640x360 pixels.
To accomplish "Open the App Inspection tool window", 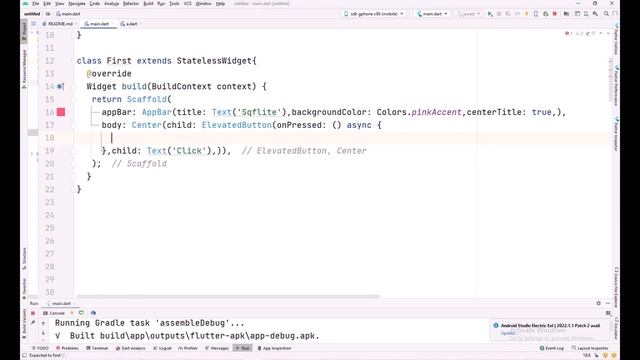I will (x=274, y=348).
